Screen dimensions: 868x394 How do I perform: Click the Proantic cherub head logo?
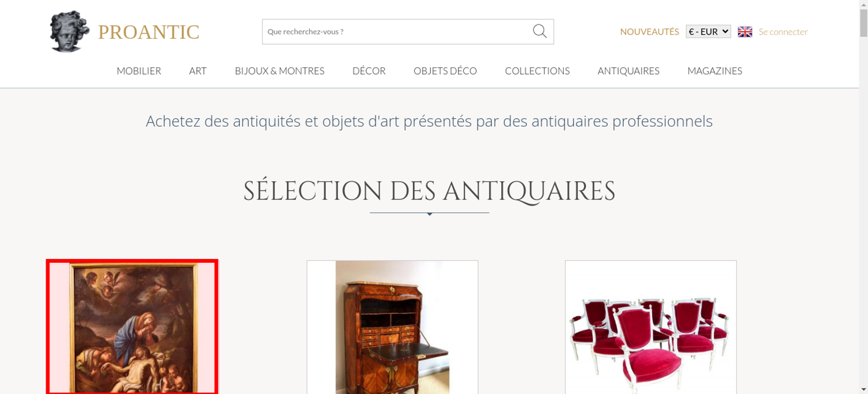tap(69, 31)
